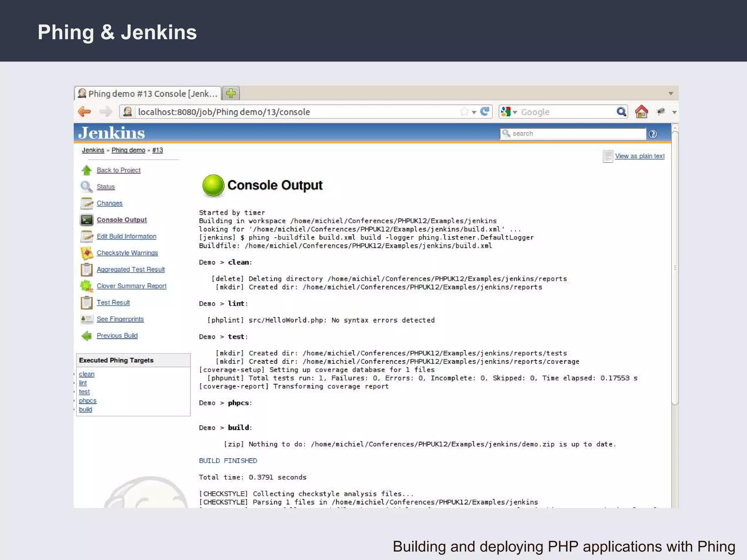The width and height of the screenshot is (747, 560).
Task: Open a new browser tab
Action: [231, 94]
